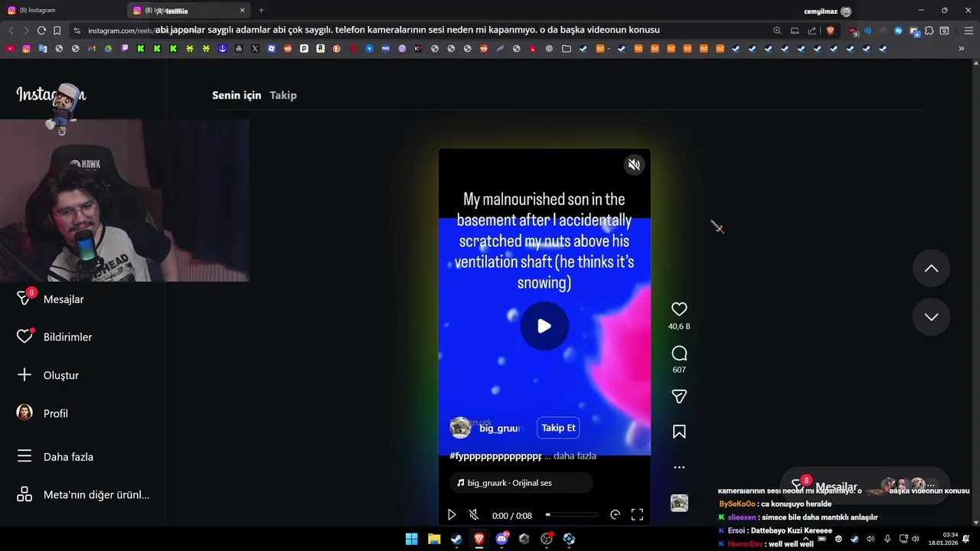
Task: Close the active browser tab
Action: [243, 11]
